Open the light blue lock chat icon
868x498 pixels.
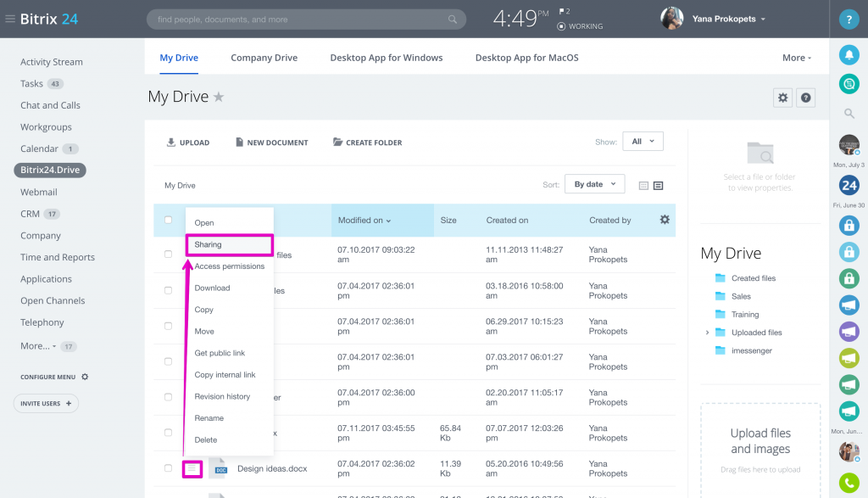(x=849, y=252)
